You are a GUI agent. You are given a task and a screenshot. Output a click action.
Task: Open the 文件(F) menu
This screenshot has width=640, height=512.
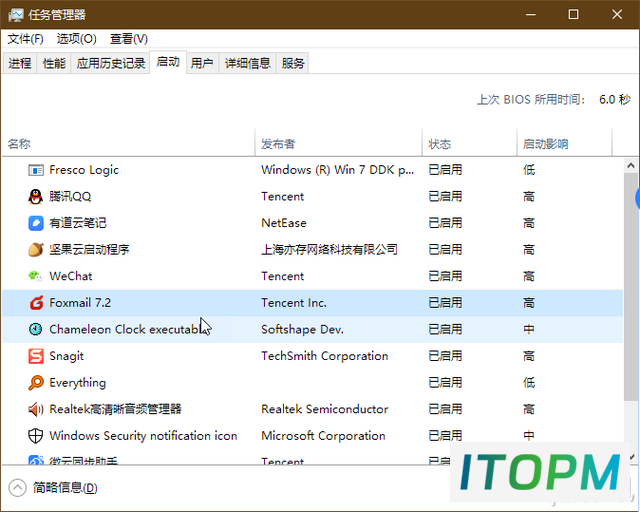pyautogui.click(x=25, y=39)
